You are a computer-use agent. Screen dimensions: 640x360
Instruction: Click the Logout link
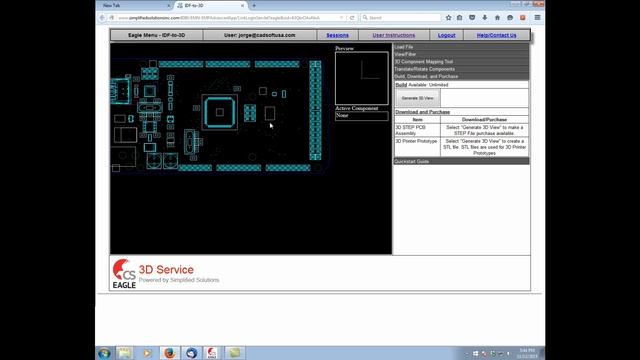447,35
